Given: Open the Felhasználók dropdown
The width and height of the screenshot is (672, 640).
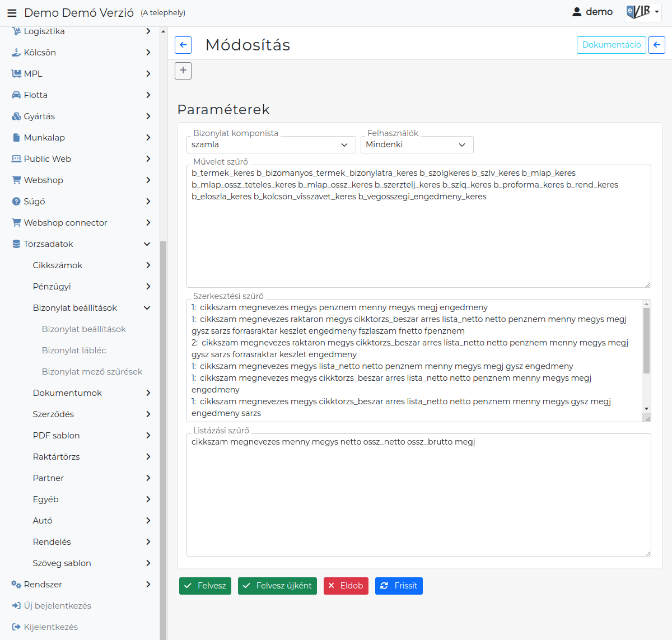Looking at the screenshot, I should [417, 144].
